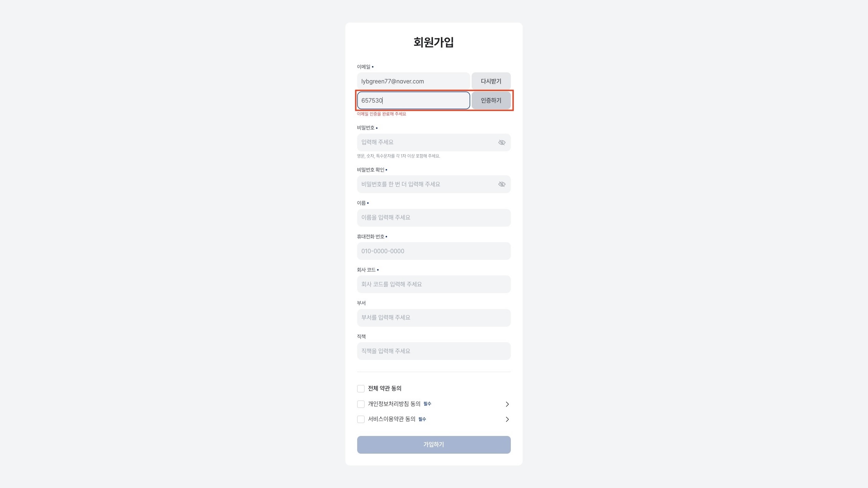This screenshot has width=868, height=488.
Task: Expand 서비스이용약관 동의 details chevron
Action: pyautogui.click(x=507, y=419)
